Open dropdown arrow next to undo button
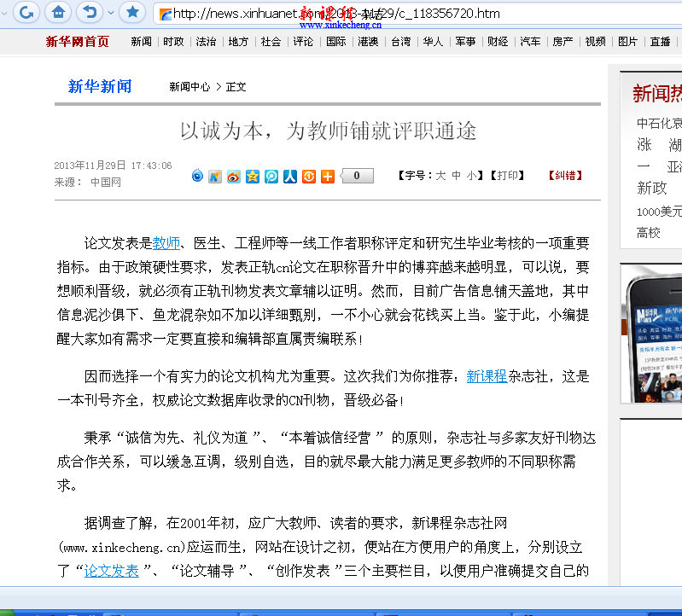This screenshot has height=616, width=682. (104, 12)
